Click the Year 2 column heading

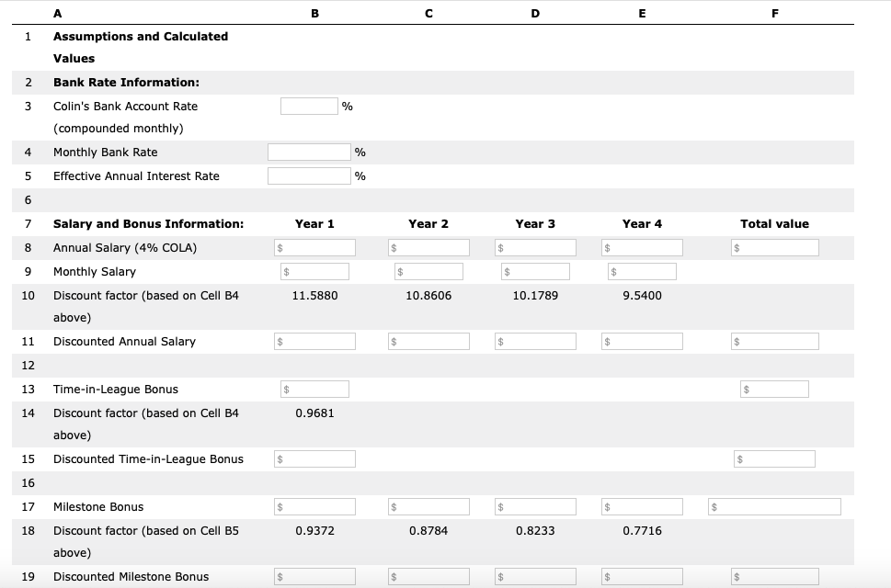point(429,223)
